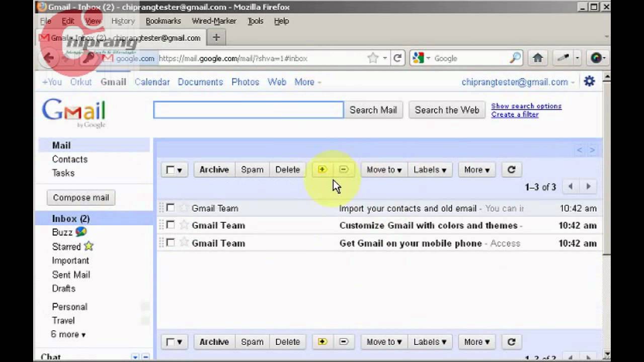Open account dropdown for chiprangtester@gmail.com
This screenshot has height=362, width=644.
pyautogui.click(x=518, y=82)
